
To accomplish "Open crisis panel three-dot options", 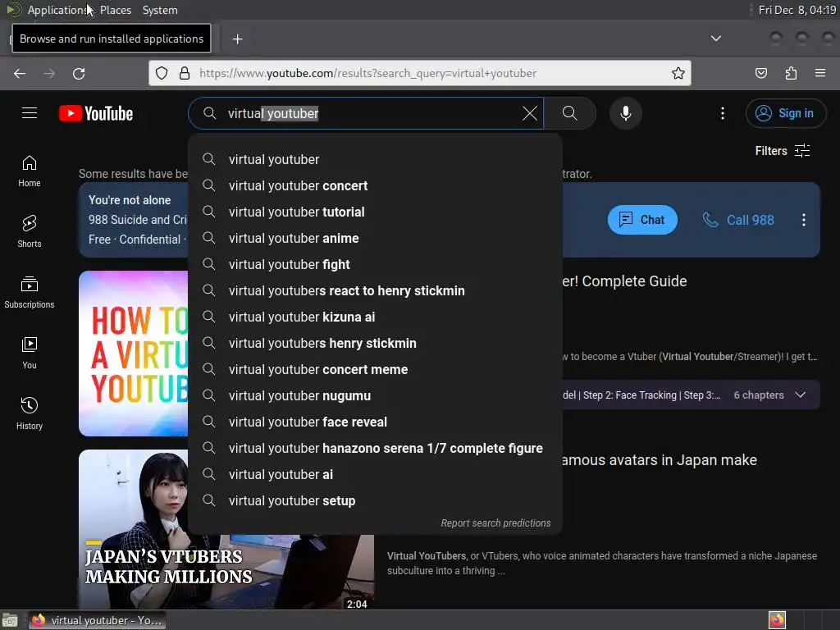I will [803, 220].
